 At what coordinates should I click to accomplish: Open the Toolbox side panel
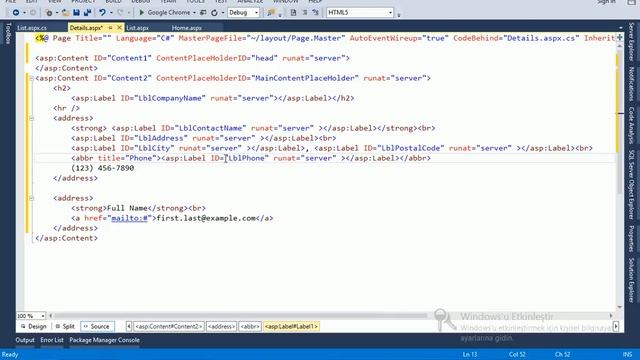(x=8, y=33)
